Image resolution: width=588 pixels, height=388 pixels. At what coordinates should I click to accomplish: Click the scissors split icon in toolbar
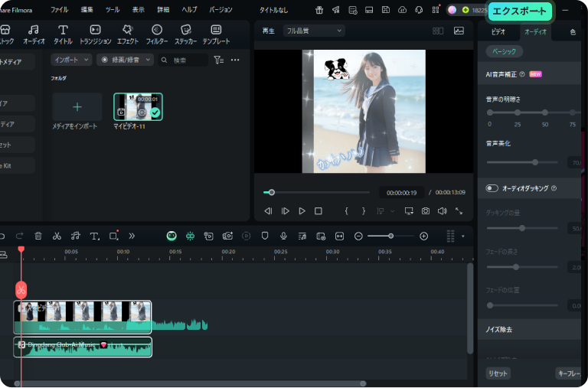tap(57, 236)
